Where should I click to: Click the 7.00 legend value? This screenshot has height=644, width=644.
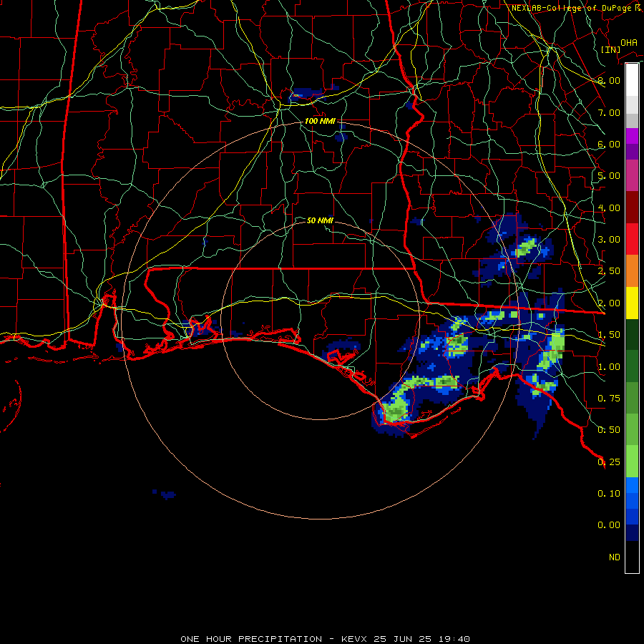[609, 112]
